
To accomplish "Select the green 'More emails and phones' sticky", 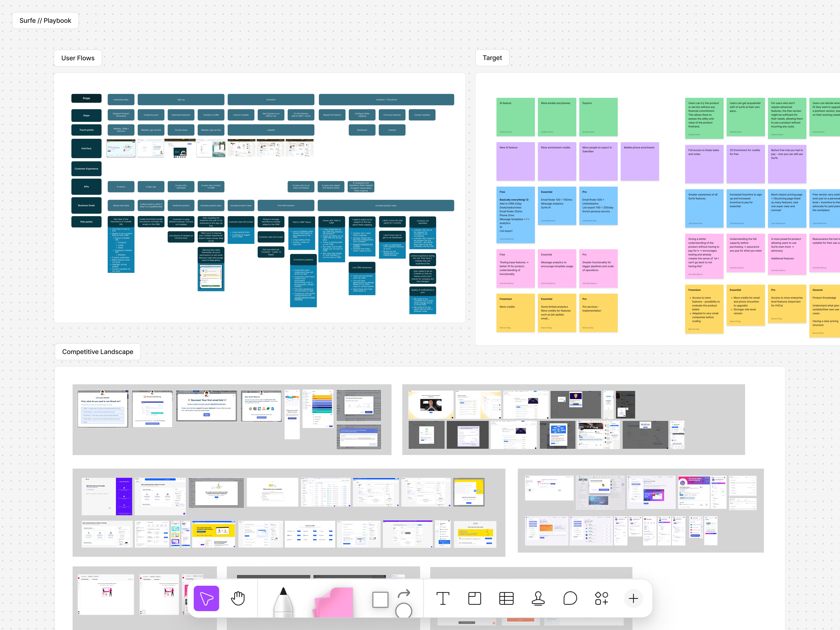I will [557, 117].
